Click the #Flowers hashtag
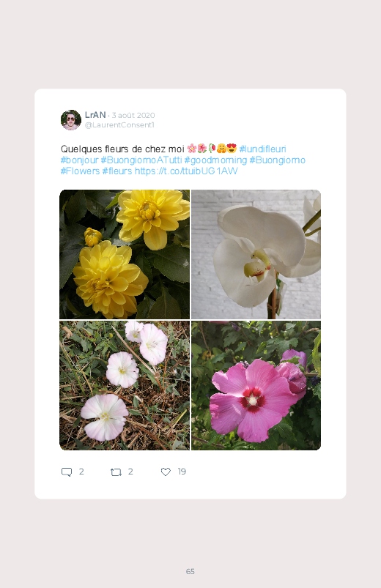Viewport: 381px width, 588px height. [x=80, y=171]
